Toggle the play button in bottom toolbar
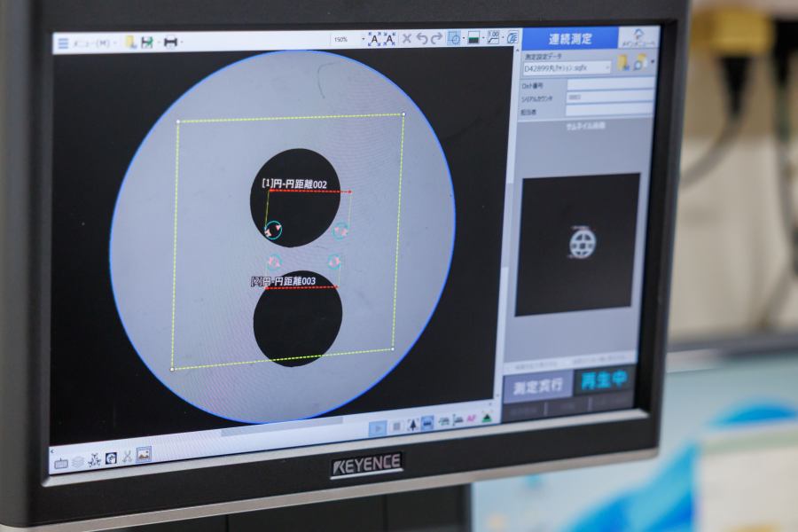 click(378, 427)
